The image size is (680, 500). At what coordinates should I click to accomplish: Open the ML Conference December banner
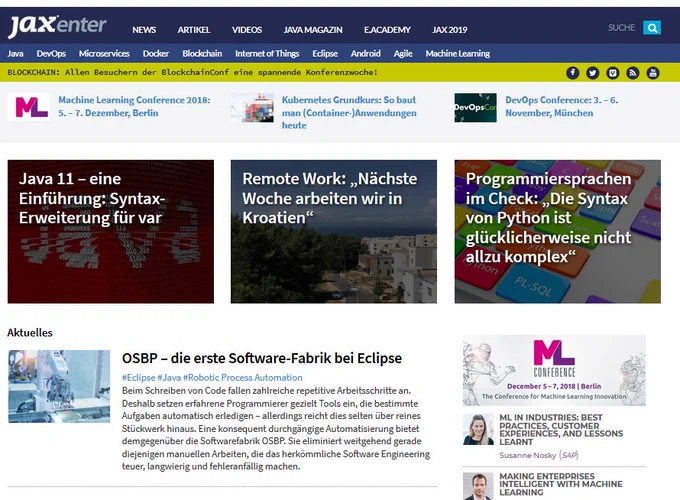coord(554,370)
